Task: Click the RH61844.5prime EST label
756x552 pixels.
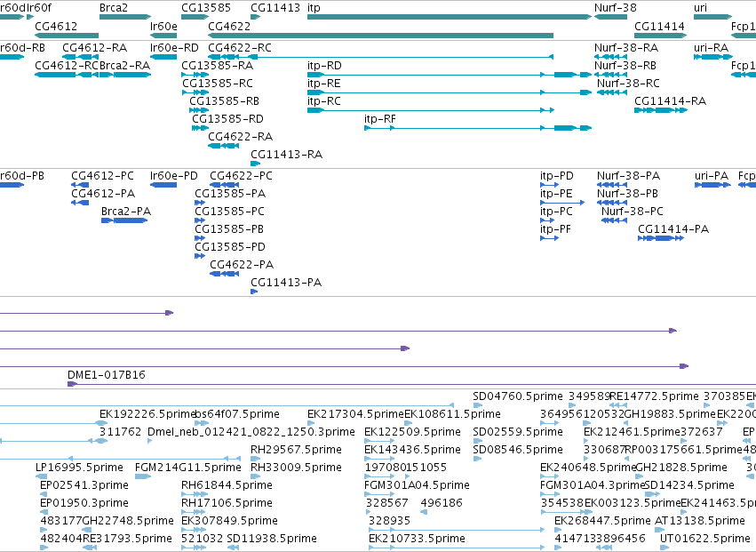Action: 227,485
